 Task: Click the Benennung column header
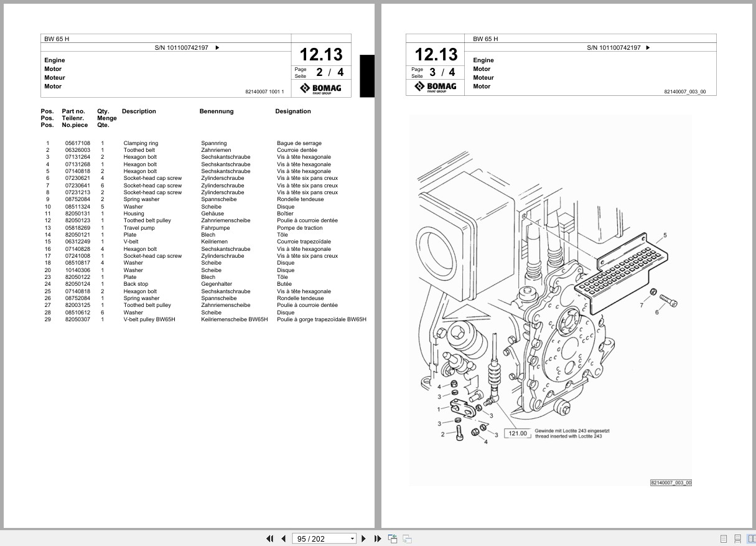[217, 111]
